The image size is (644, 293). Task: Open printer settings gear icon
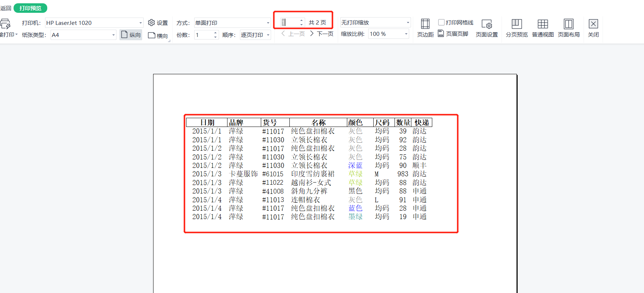(151, 23)
